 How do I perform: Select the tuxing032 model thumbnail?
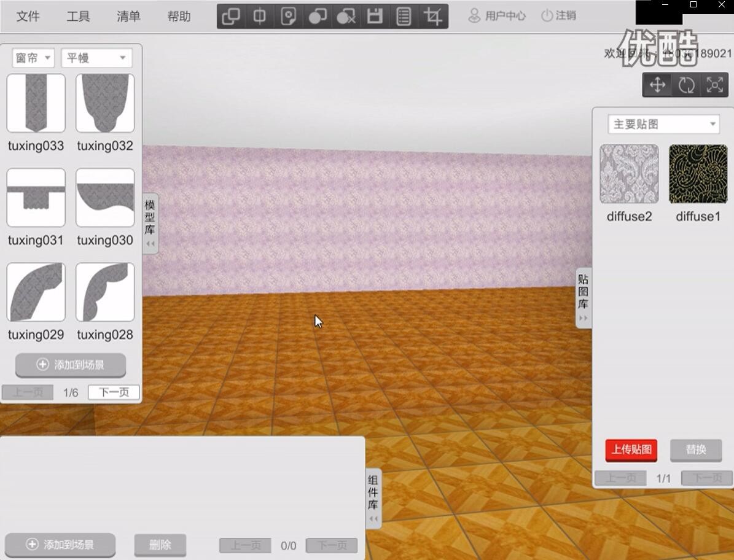[x=105, y=103]
